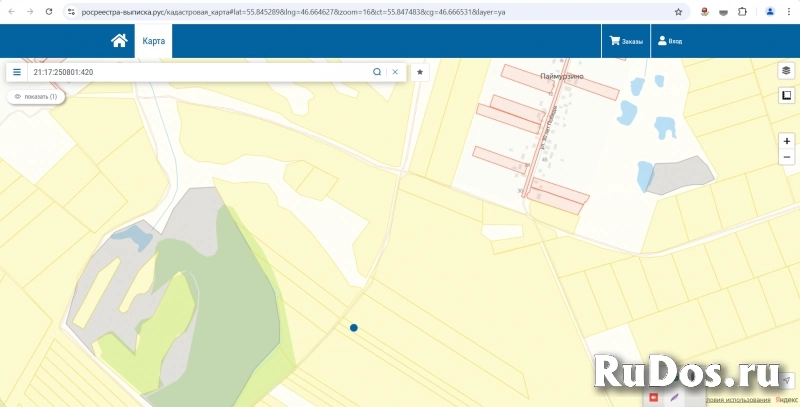
Task: Switch to the Карта tab
Action: pyautogui.click(x=153, y=41)
